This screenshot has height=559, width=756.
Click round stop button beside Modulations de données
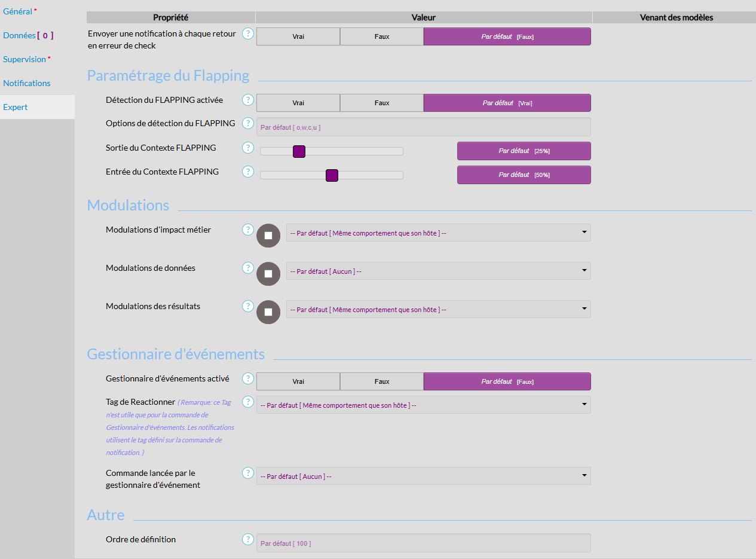click(268, 274)
